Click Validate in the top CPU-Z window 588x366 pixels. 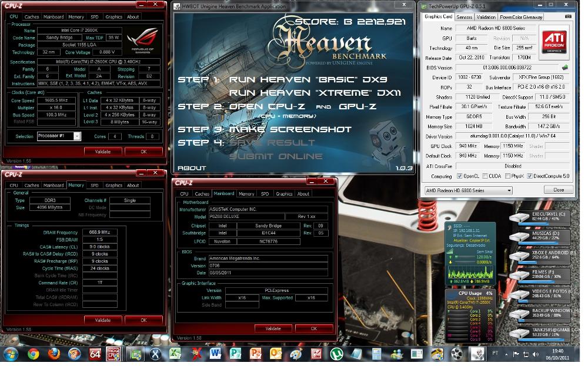pyautogui.click(x=103, y=152)
